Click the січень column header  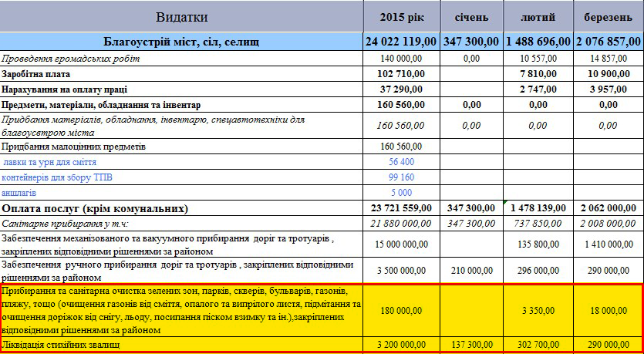(470, 17)
